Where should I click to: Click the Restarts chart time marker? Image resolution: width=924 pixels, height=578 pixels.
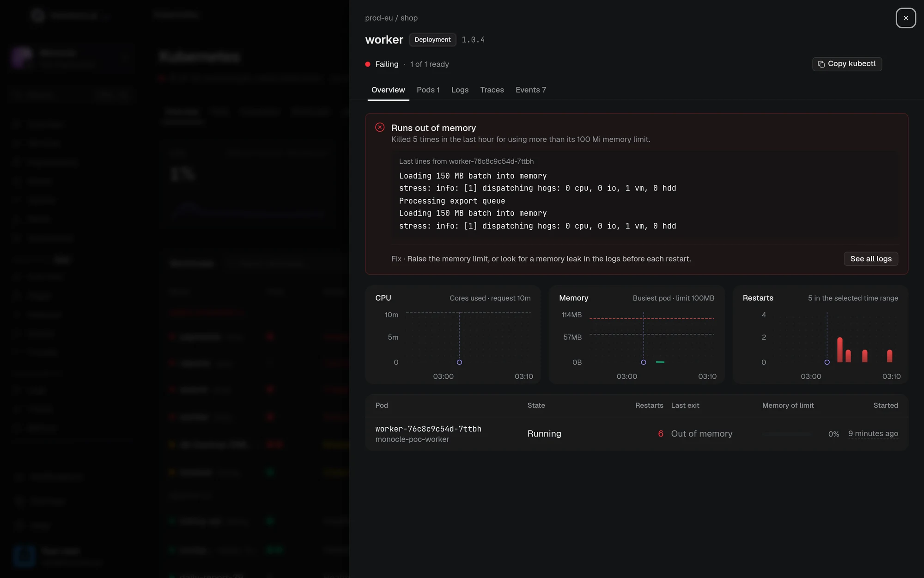827,362
